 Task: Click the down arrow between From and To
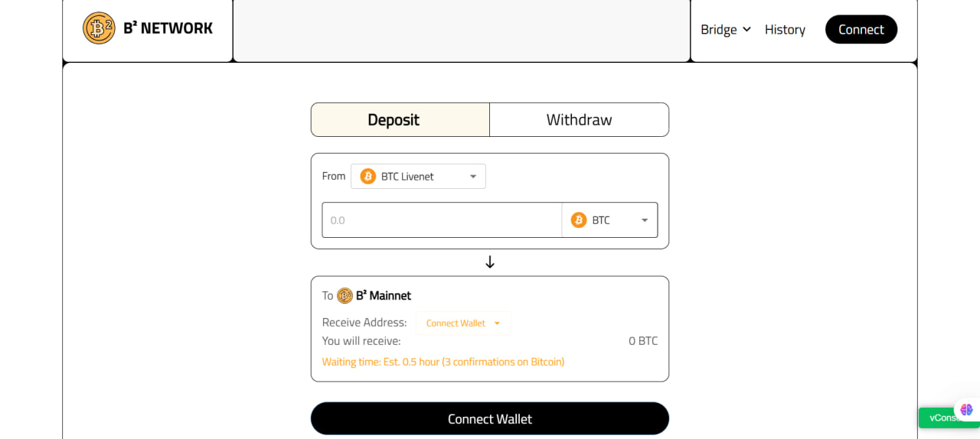pyautogui.click(x=490, y=262)
